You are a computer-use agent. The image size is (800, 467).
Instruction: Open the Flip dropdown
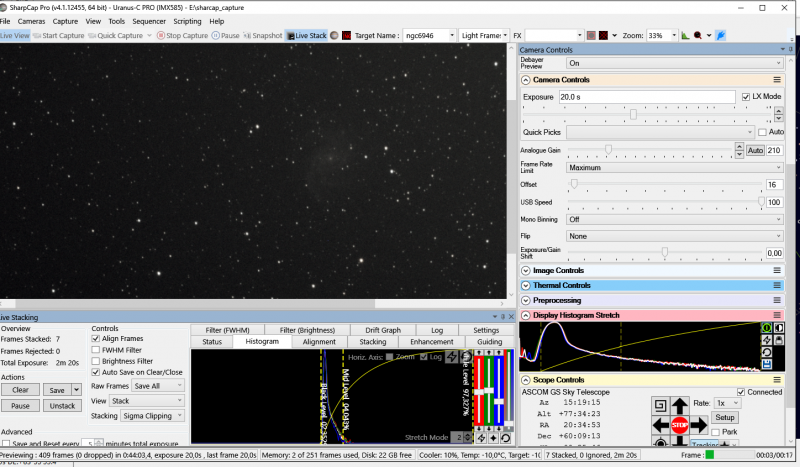click(674, 236)
